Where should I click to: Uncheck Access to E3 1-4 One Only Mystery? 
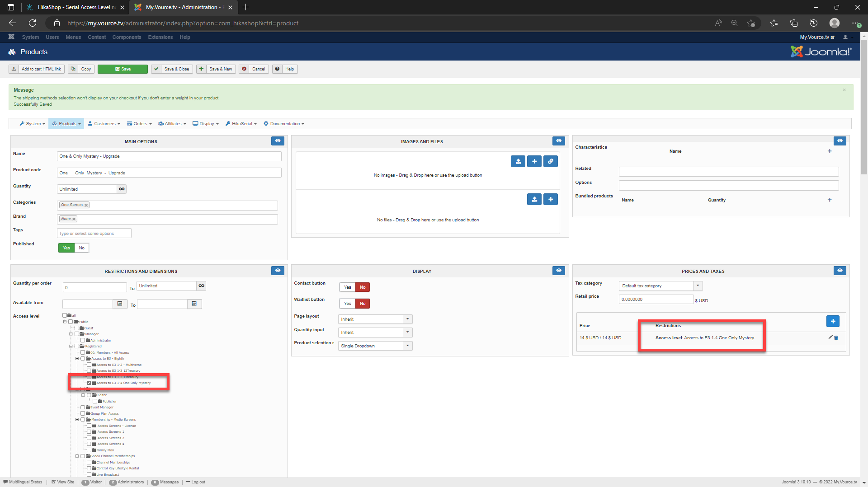coord(89,383)
